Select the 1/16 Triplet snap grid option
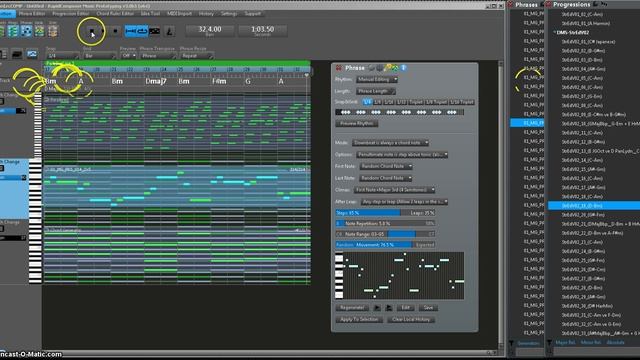This screenshot has height=360, width=640. [x=462, y=102]
